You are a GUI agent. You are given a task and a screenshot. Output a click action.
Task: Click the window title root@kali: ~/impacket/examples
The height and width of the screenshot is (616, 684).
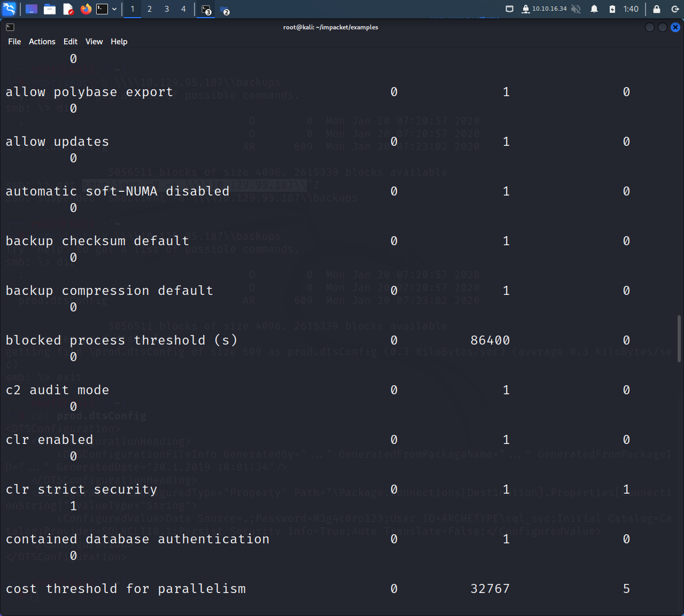[331, 27]
